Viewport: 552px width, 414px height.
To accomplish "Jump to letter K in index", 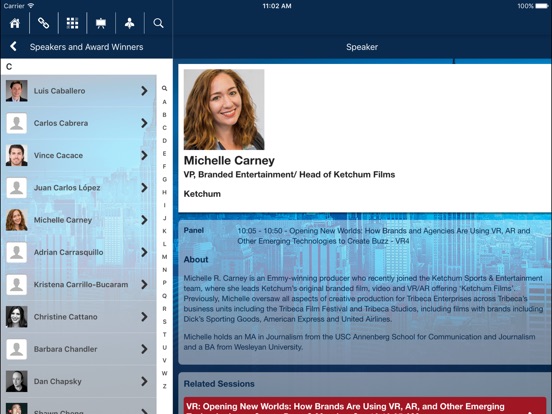I will (x=164, y=231).
